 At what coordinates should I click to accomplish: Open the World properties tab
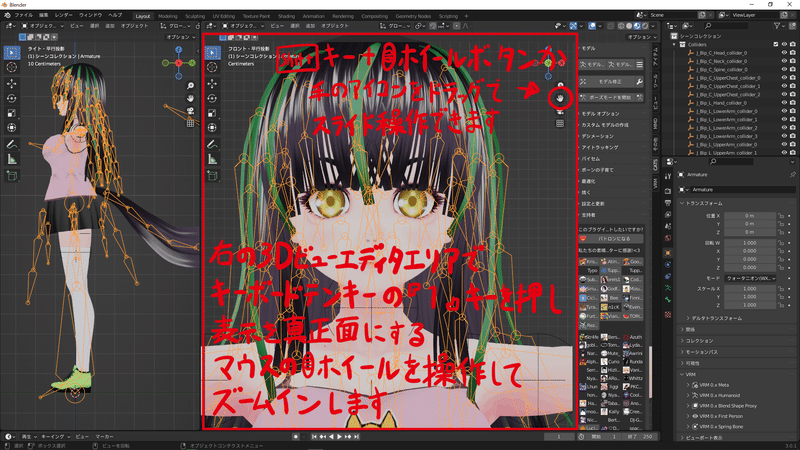668,238
